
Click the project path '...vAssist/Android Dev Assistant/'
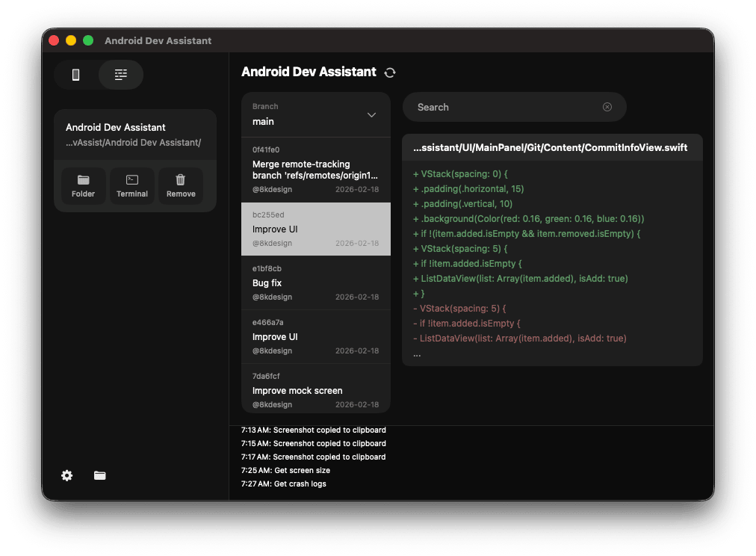click(133, 142)
